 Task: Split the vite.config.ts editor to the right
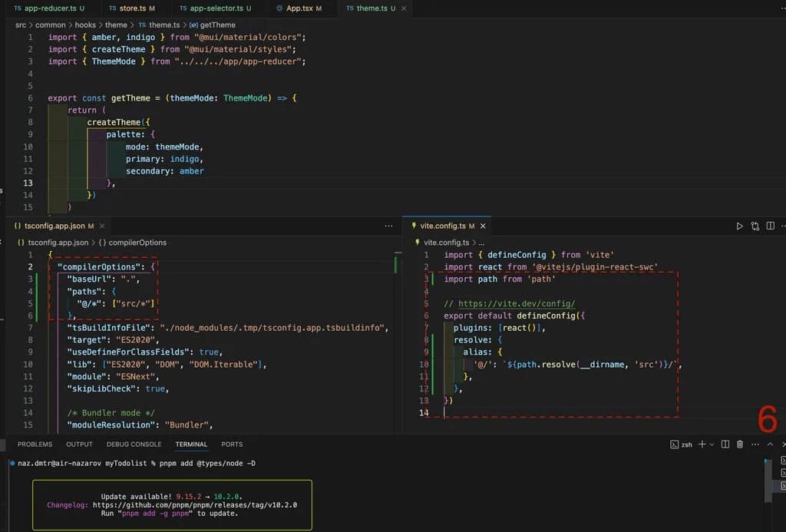pyautogui.click(x=771, y=226)
